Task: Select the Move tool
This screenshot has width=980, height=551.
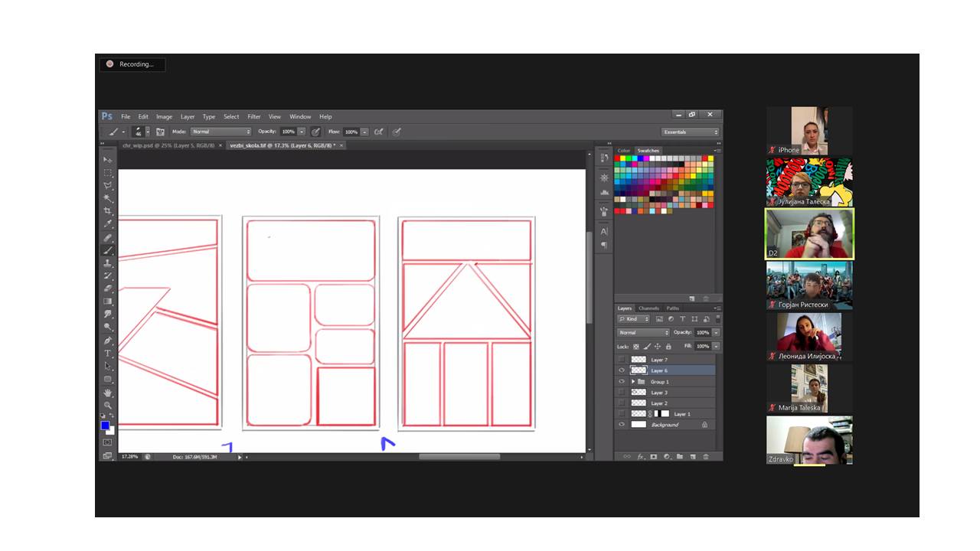Action: coord(108,159)
